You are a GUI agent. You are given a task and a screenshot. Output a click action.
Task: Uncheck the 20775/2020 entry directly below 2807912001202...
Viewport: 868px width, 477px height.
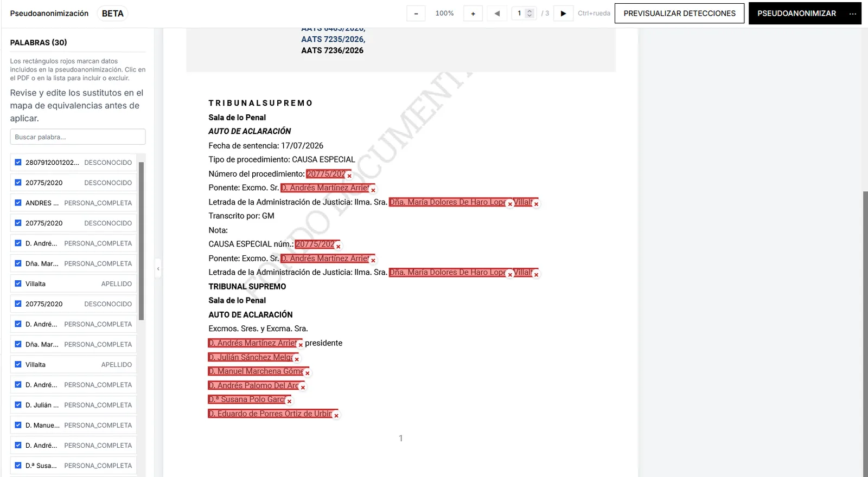pyautogui.click(x=18, y=183)
